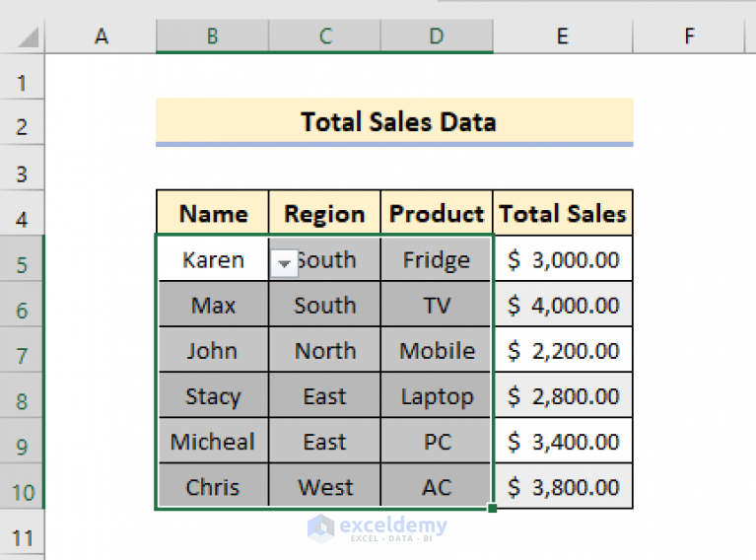
Task: Open the dropdown arrow beside Karen
Action: click(284, 263)
